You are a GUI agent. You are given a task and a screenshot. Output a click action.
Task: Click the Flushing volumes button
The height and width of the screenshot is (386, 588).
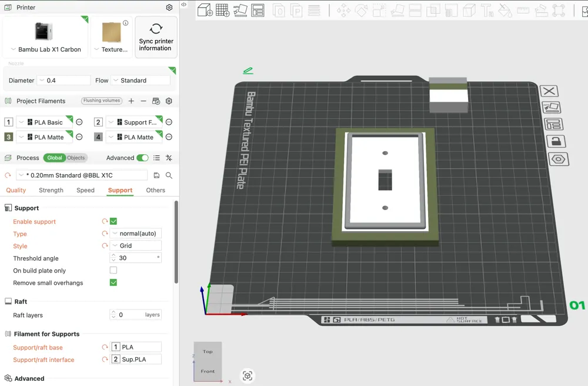[102, 101]
